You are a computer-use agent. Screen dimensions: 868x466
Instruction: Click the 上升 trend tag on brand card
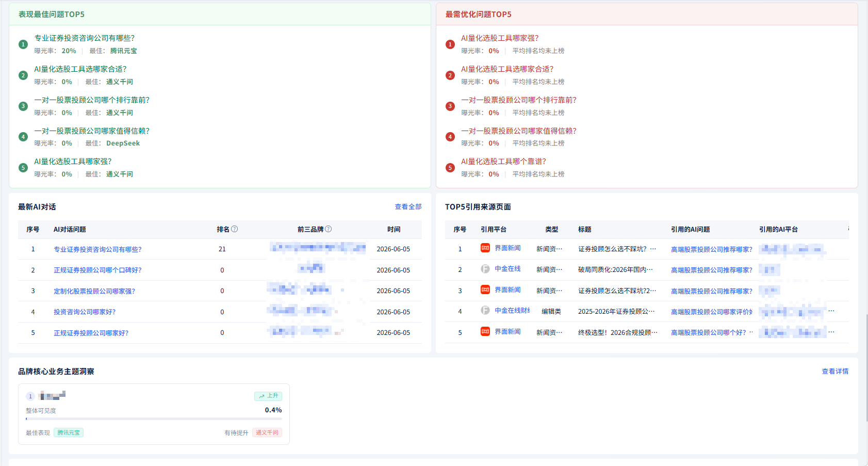[268, 396]
